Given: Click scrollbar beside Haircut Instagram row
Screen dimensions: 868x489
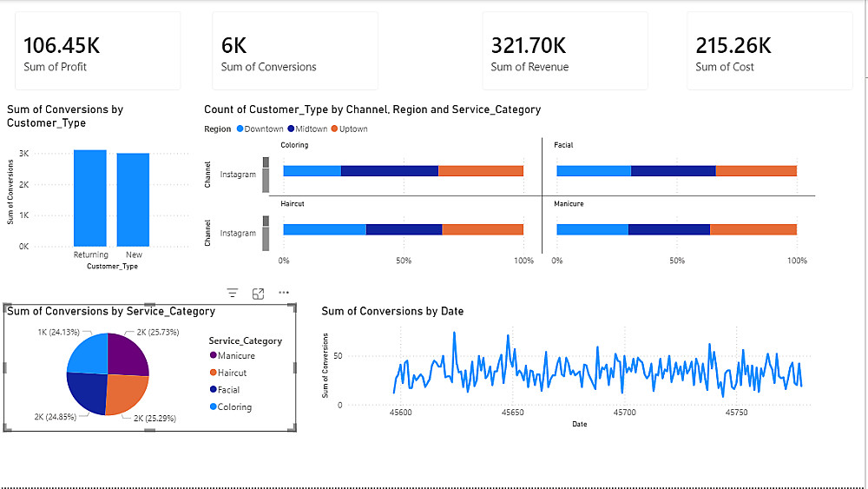Looking at the screenshot, I should 266,233.
